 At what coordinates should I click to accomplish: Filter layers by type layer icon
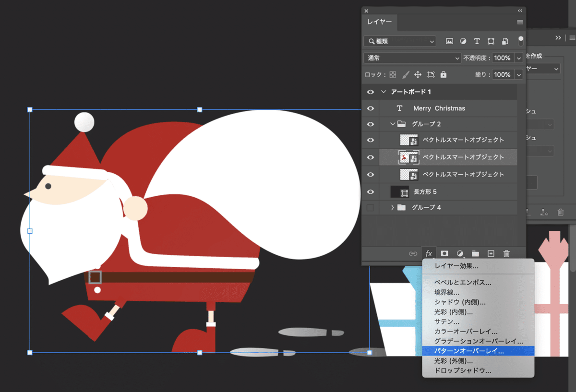coord(477,41)
